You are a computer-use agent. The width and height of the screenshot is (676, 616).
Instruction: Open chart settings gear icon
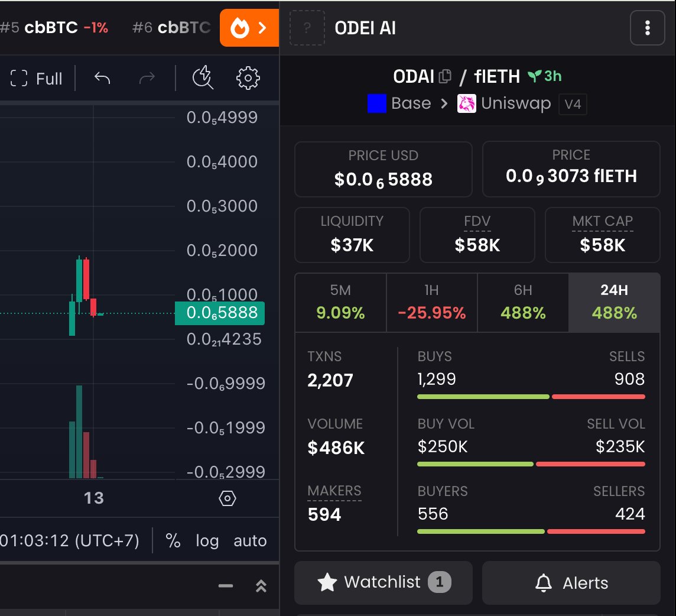(248, 78)
